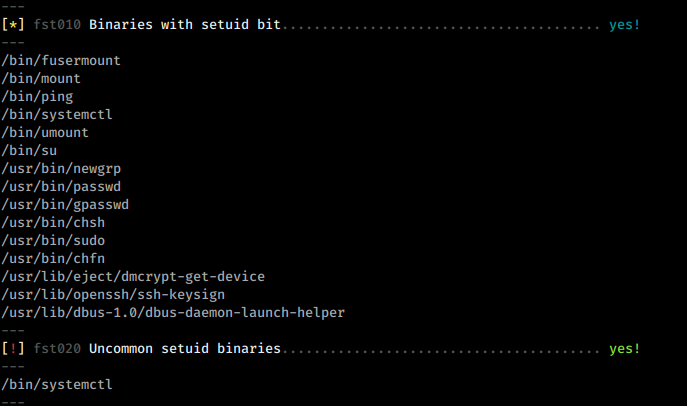This screenshot has height=406, width=687.
Task: Click the /usr/bin/passwd path
Action: pos(61,187)
